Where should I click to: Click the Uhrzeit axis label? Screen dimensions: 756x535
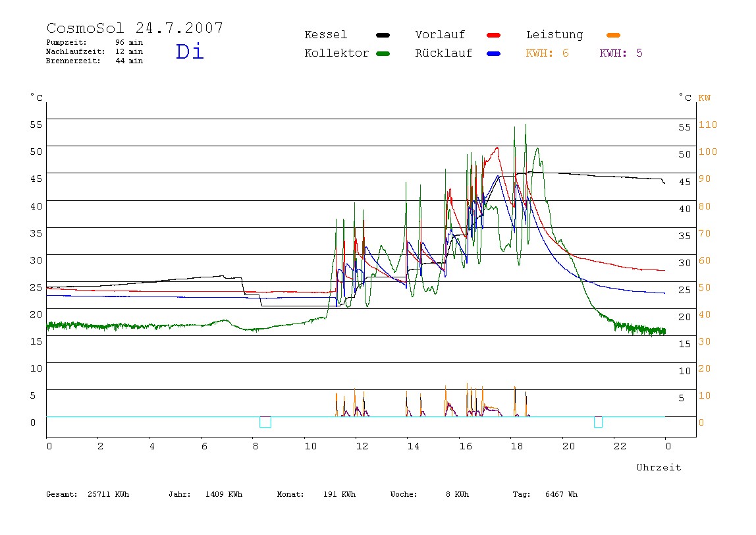point(659,467)
